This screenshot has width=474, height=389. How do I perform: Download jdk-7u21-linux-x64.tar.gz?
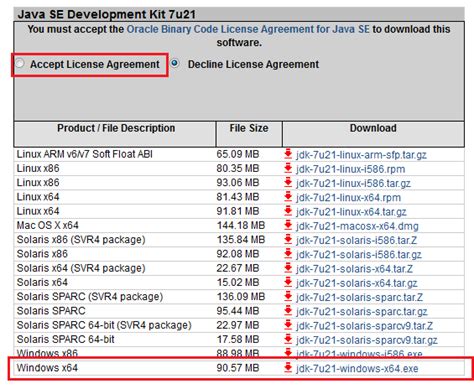pos(351,212)
